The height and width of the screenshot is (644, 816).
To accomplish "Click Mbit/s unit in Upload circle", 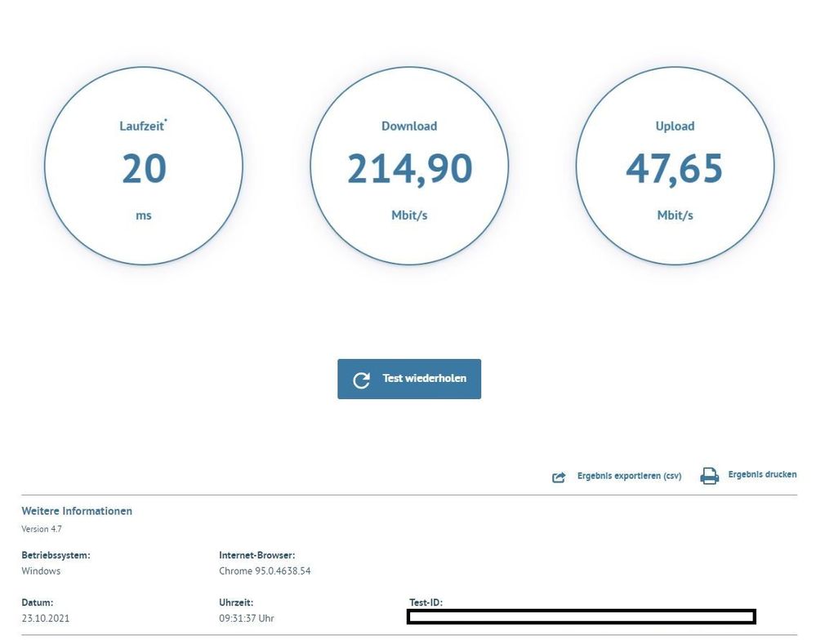I will click(x=675, y=215).
